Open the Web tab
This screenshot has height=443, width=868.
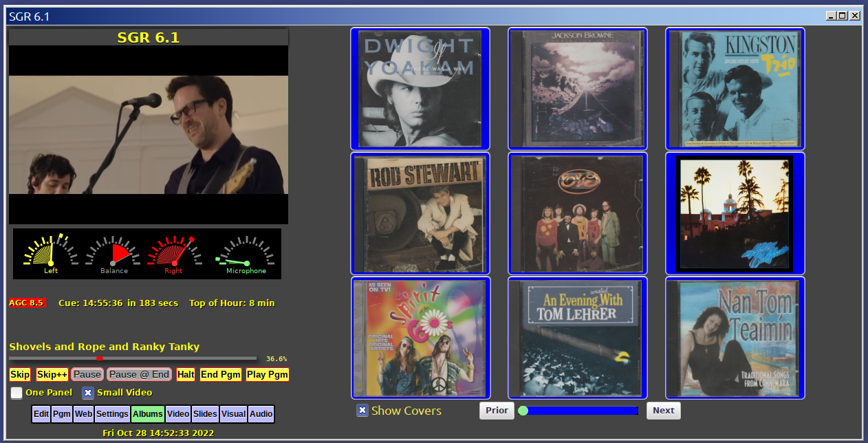click(83, 414)
